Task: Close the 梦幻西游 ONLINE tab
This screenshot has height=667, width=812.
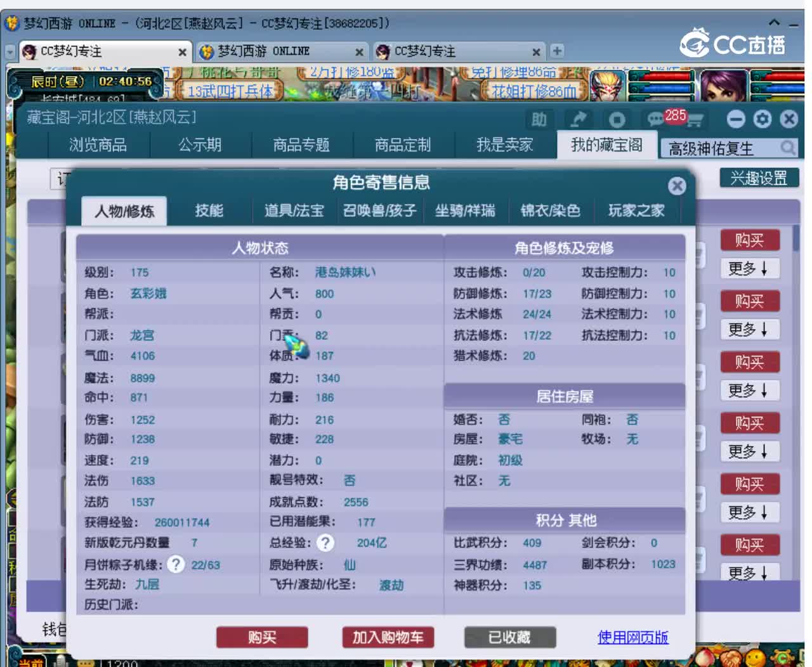Action: click(359, 52)
